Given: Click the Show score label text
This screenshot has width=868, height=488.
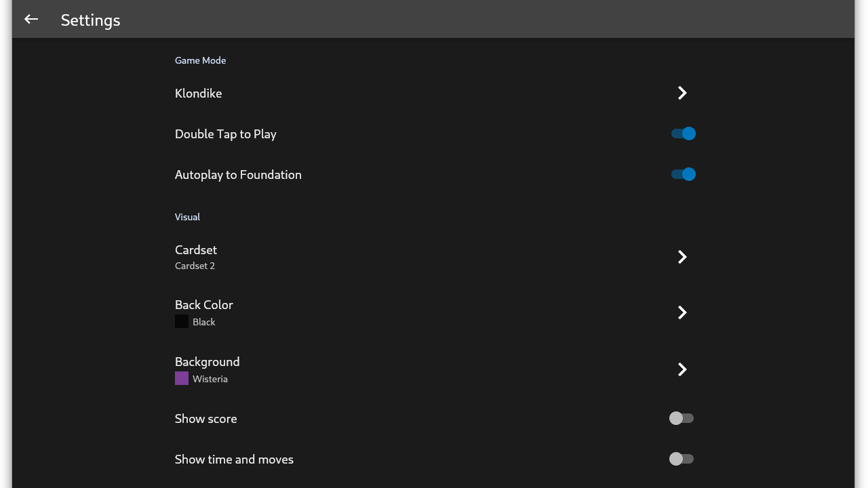Looking at the screenshot, I should click(206, 419).
